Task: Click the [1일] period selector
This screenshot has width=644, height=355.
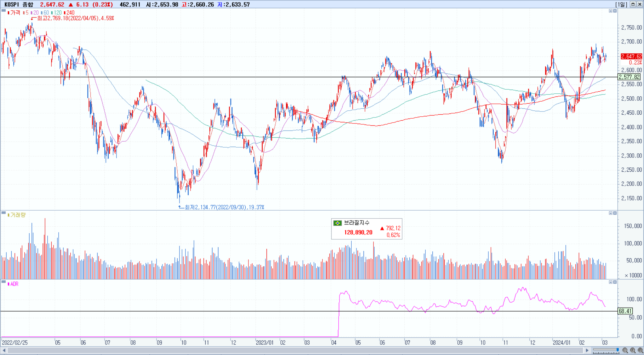Action: tap(621, 4)
